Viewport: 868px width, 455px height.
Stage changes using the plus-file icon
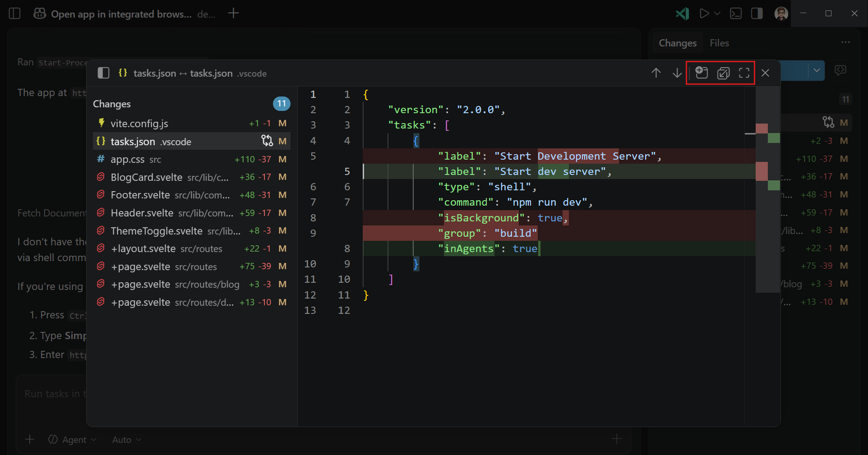point(701,73)
